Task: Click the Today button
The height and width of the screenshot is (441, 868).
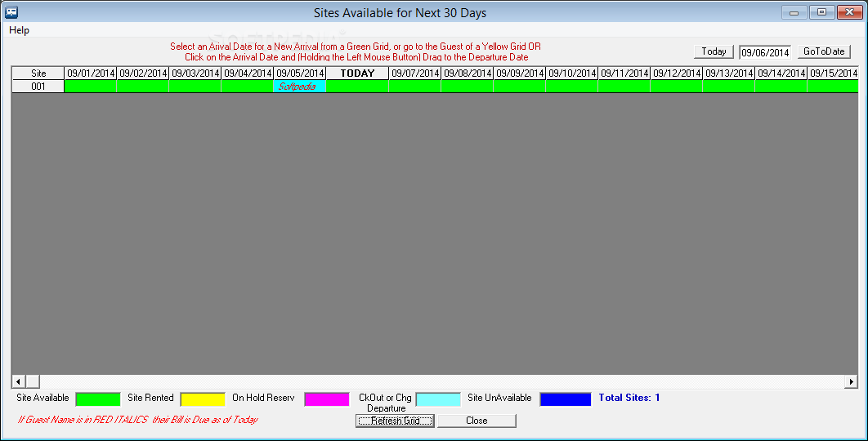Action: click(714, 51)
